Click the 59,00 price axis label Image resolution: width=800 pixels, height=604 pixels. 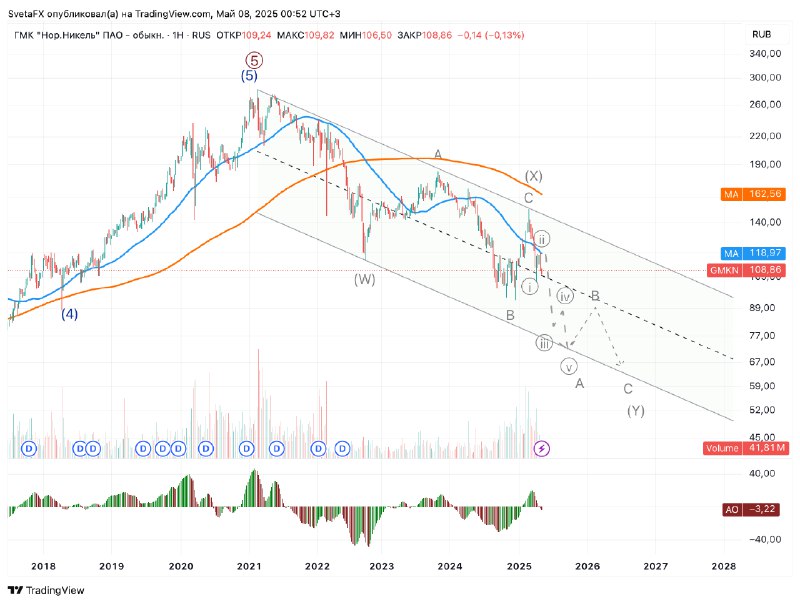[x=762, y=386]
